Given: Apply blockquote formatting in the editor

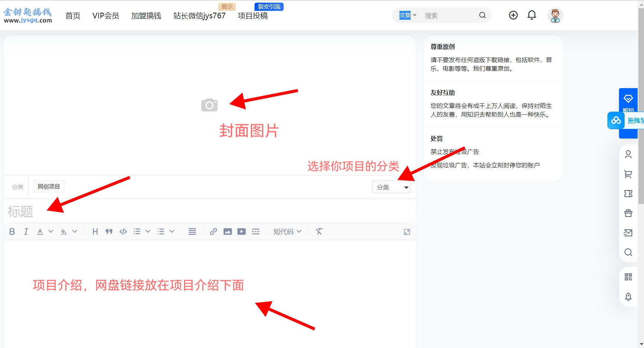Looking at the screenshot, I should tap(109, 232).
